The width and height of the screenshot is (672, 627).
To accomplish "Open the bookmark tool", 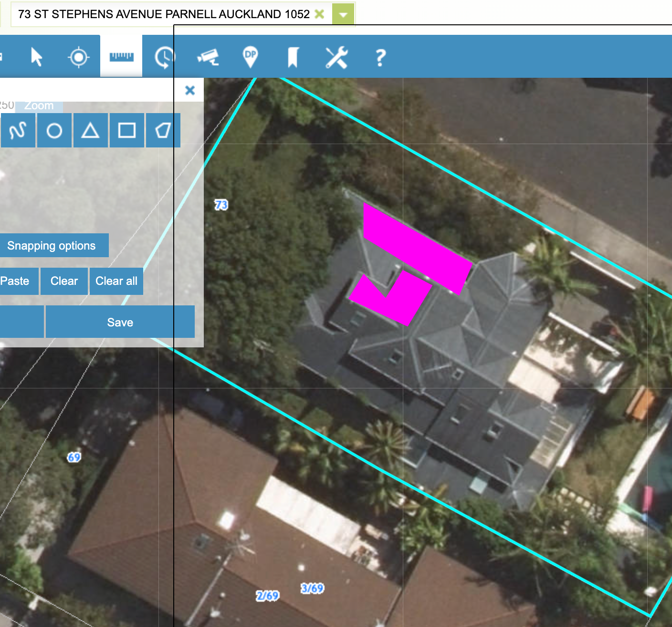I will pyautogui.click(x=293, y=57).
